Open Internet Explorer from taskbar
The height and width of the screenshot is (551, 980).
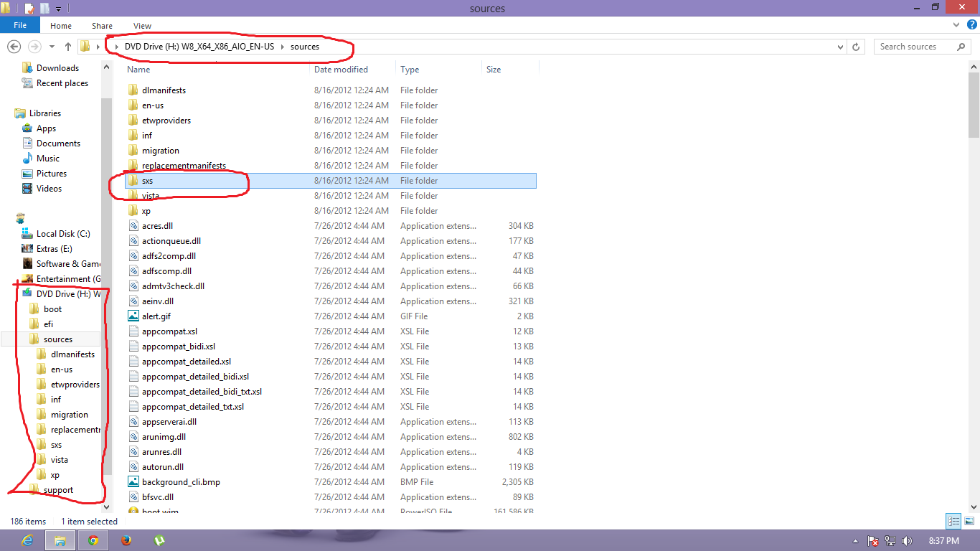click(x=28, y=540)
